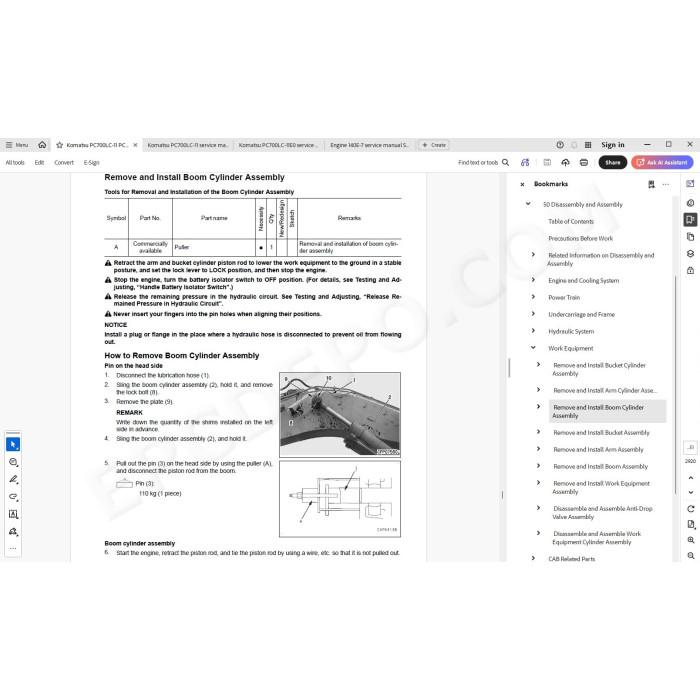Screen dimensions: 700x700
Task: Click the Print icon
Action: click(583, 162)
